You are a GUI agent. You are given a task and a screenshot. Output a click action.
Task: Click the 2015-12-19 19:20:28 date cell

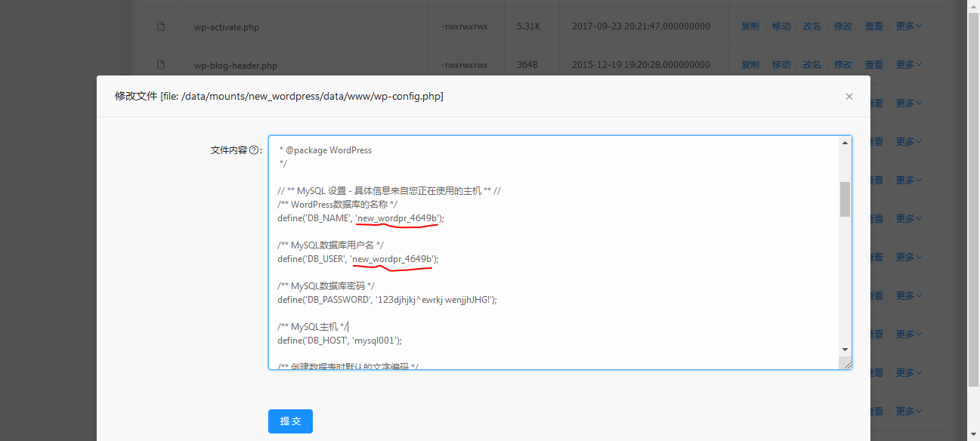(x=641, y=65)
